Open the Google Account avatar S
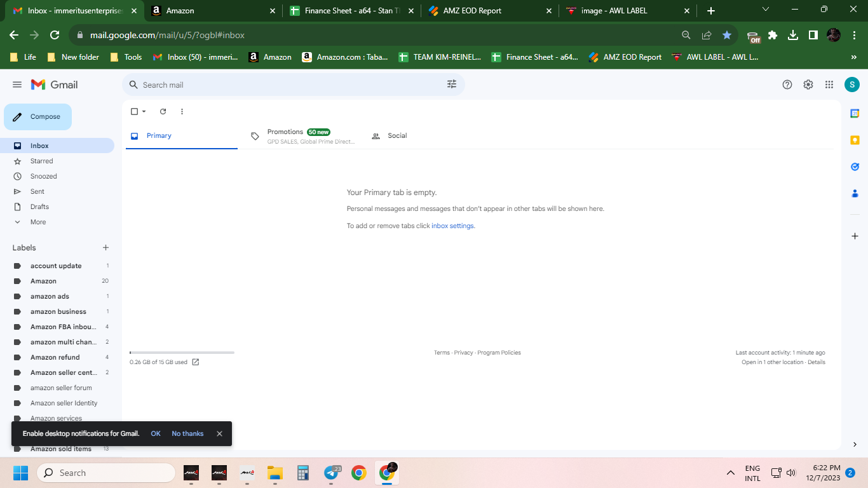Viewport: 868px width, 488px height. pyautogui.click(x=851, y=85)
